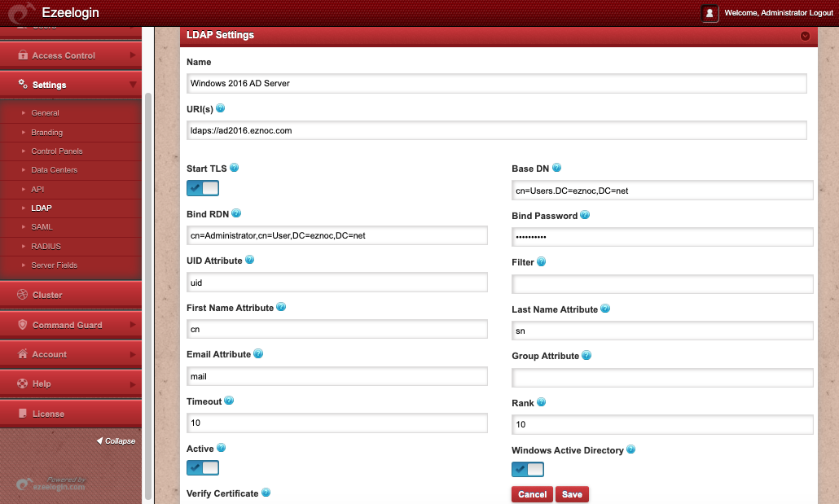Screen dimensions: 839x504
Task: Click the First Name Attribute help icon
Action: 281,307
